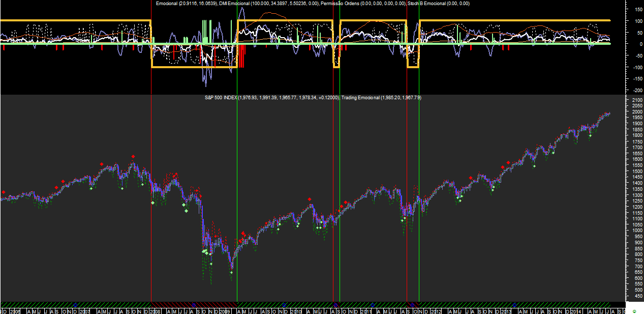Click the green diamond at the 2009 market bottom

tap(231, 273)
